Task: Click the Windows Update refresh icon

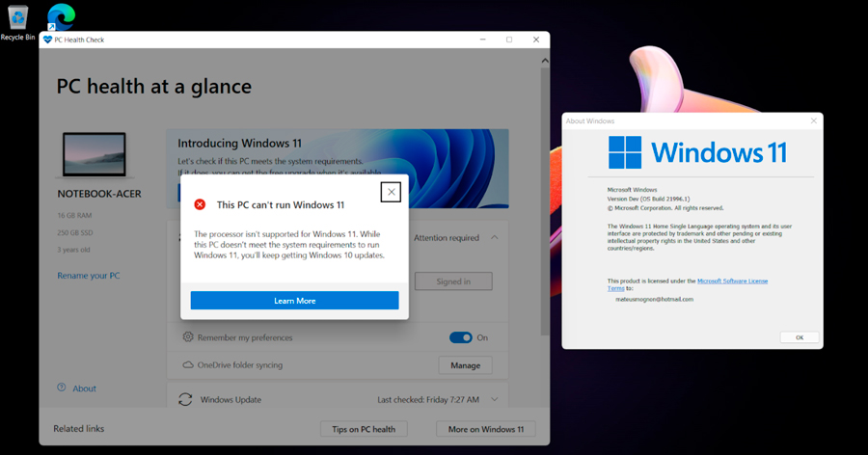Action: pyautogui.click(x=185, y=399)
